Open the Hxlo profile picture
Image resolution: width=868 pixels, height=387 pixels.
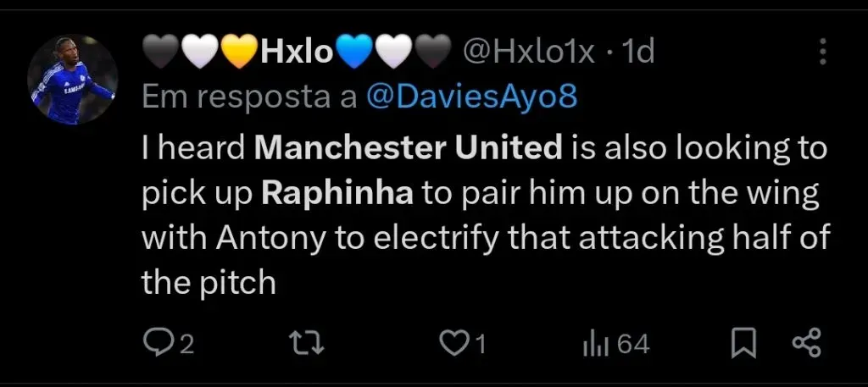pos(71,80)
